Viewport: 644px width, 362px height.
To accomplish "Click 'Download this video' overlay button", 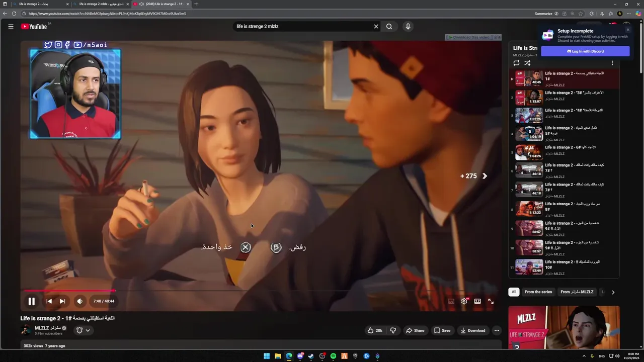I will tap(469, 37).
